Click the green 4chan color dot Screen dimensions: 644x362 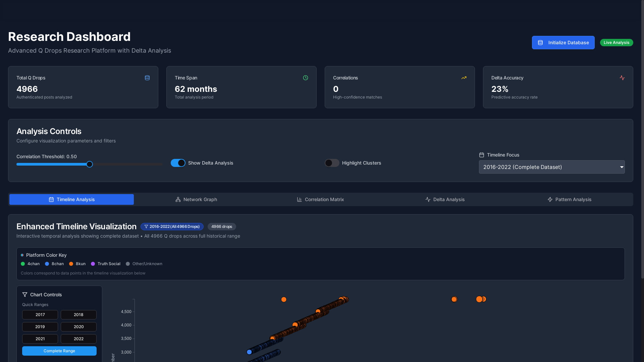tap(23, 264)
